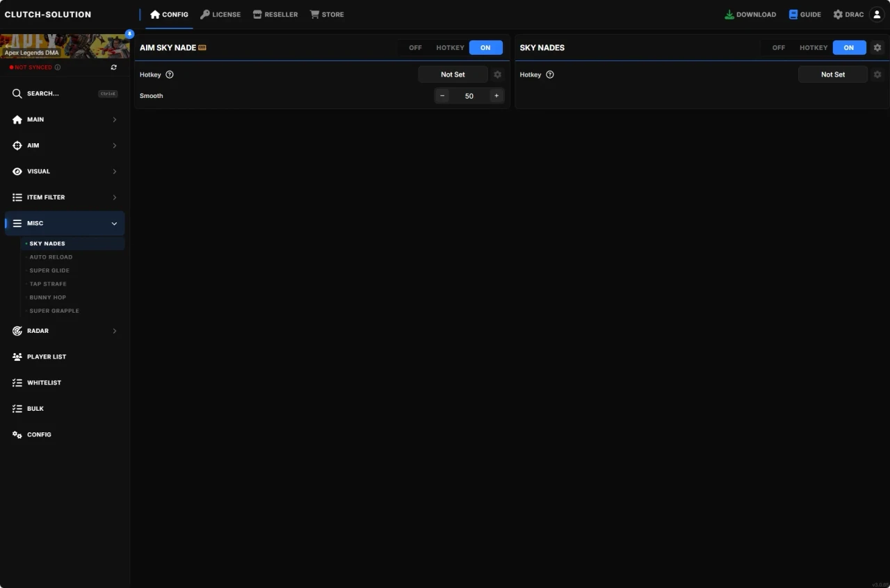
Task: Click the sync refresh icon near NOT SYNCED
Action: [x=113, y=67]
